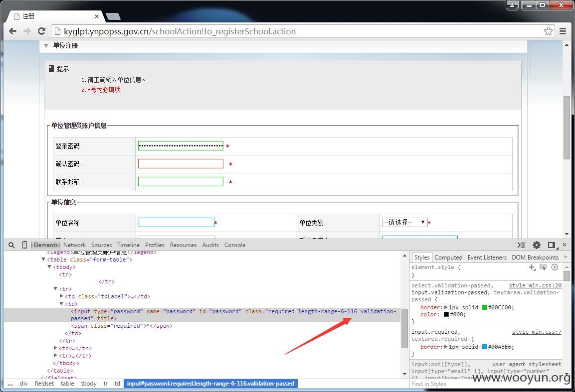Click the #000 black color swatch
The image size is (575, 392).
(x=446, y=314)
